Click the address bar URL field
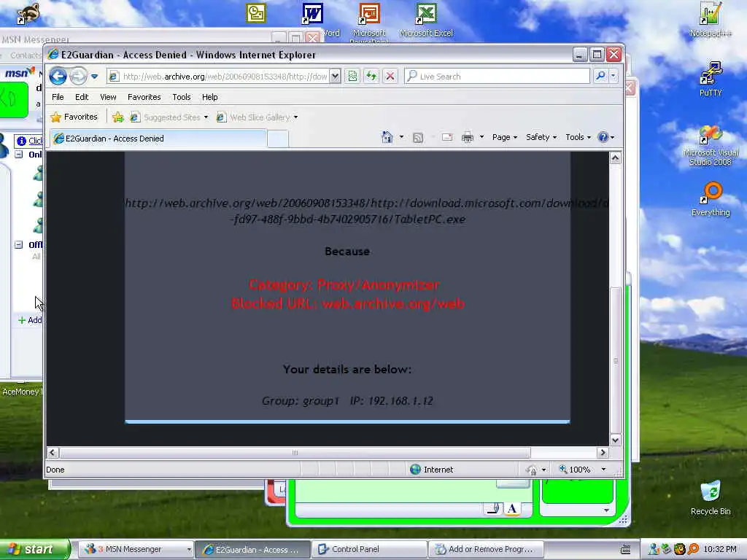The width and height of the screenshot is (747, 560). 217,76
